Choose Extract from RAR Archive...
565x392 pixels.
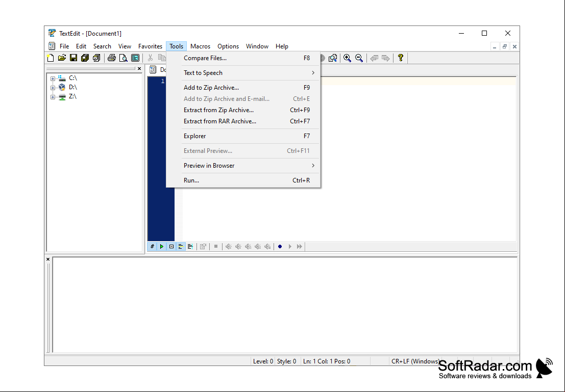(243, 121)
